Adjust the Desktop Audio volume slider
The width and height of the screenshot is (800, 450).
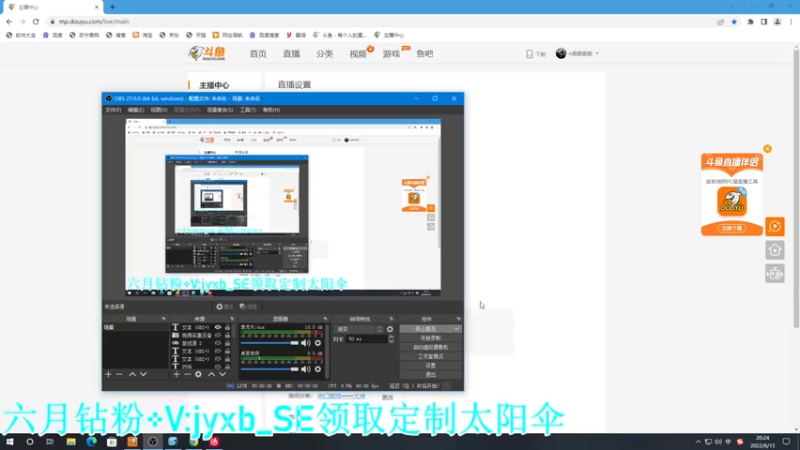(x=269, y=369)
